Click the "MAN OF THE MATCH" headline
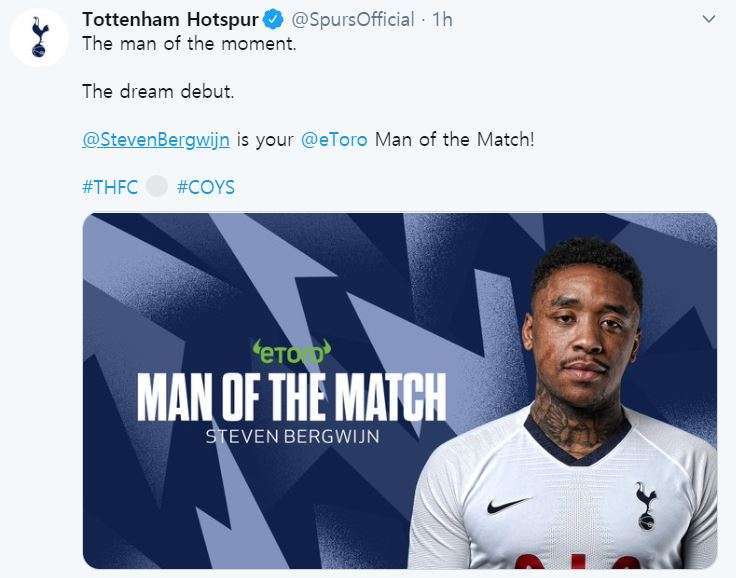The image size is (736, 578). (x=291, y=396)
